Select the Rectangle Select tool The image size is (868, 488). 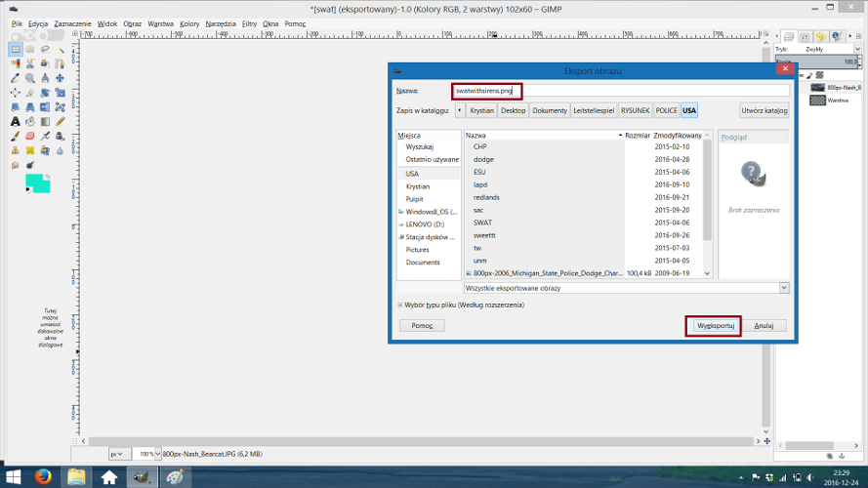[x=16, y=49]
